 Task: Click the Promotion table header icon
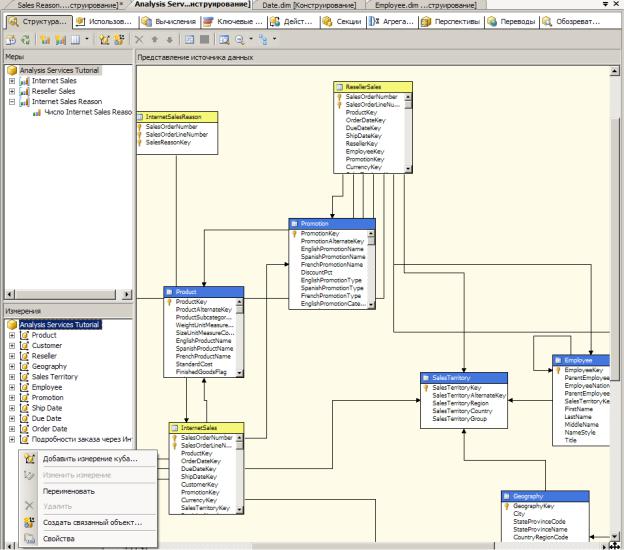294,224
